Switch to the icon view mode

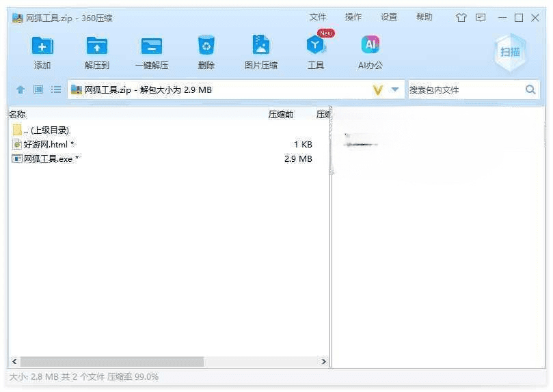coord(38,89)
